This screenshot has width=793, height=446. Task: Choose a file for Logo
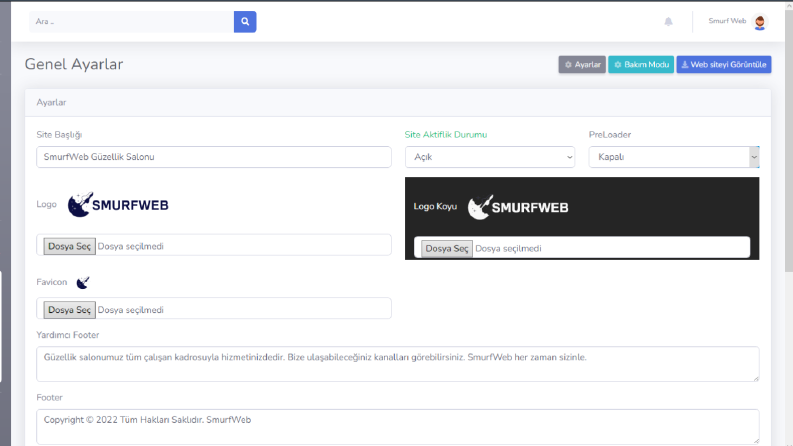pyautogui.click(x=69, y=246)
